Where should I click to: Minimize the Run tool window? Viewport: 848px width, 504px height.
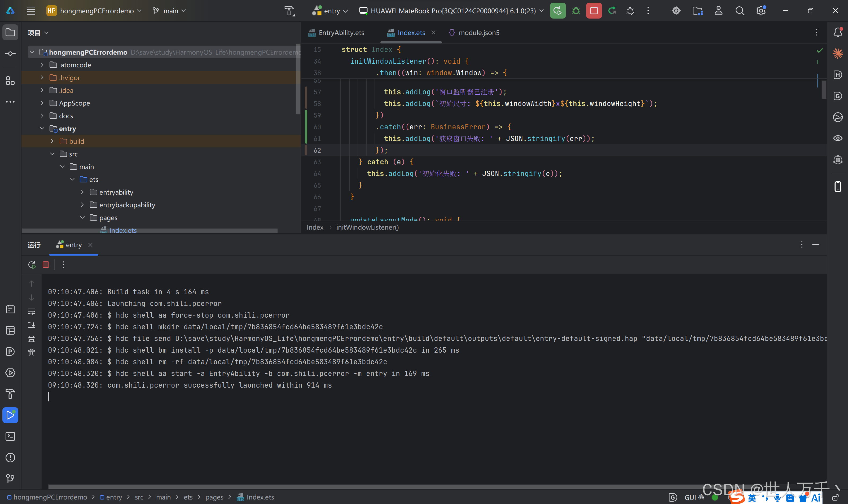(816, 244)
